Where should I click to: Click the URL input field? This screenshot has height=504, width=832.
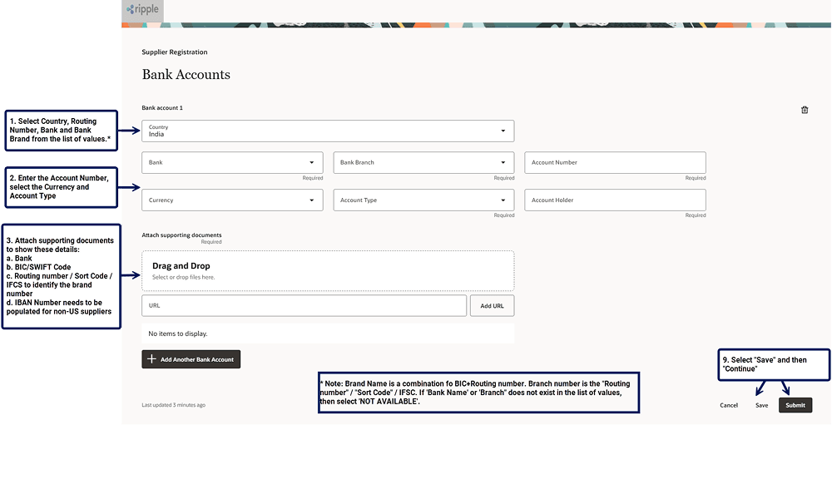[304, 305]
